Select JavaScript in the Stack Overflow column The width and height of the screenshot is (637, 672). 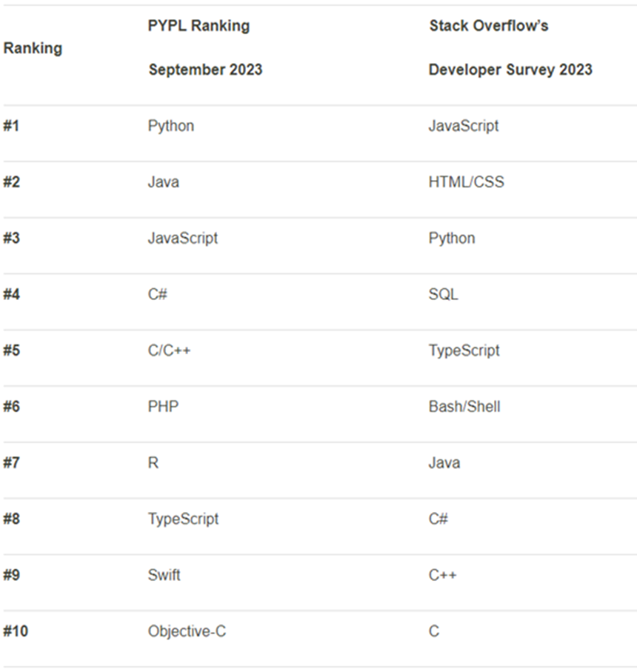click(x=463, y=126)
